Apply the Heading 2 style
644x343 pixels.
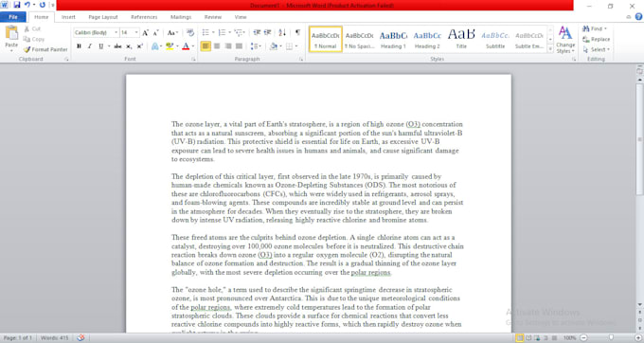(427, 40)
